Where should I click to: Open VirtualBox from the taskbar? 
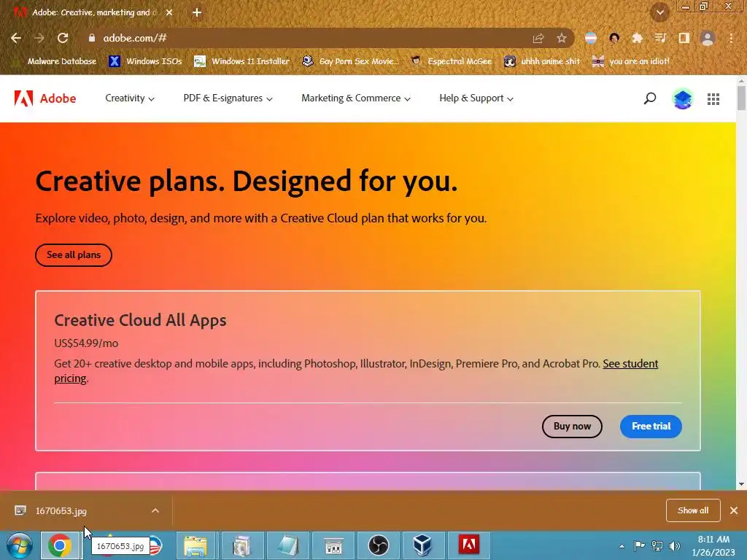[422, 545]
